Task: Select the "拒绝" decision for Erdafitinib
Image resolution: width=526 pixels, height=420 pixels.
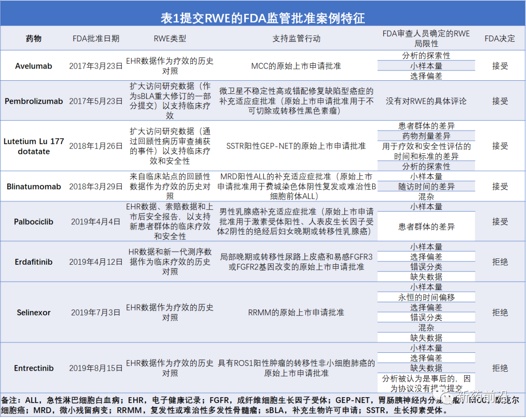Action: tap(500, 262)
